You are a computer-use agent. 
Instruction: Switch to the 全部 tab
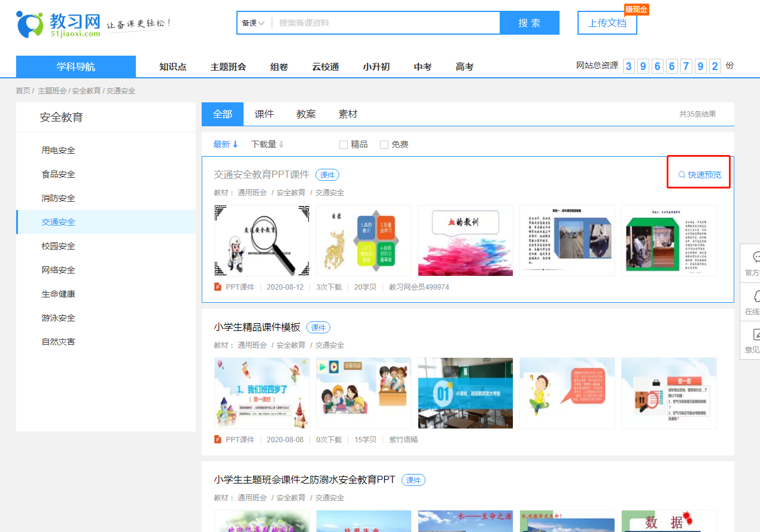pyautogui.click(x=223, y=114)
